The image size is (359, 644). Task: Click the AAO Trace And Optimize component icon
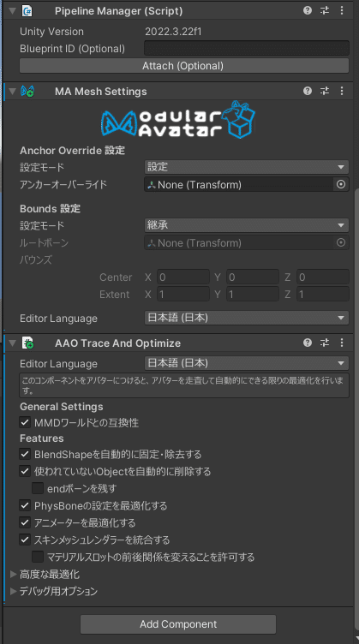(27, 343)
